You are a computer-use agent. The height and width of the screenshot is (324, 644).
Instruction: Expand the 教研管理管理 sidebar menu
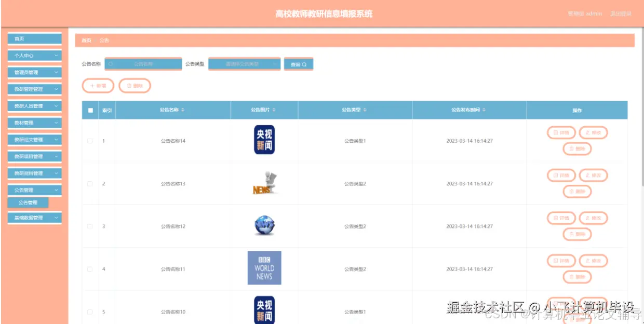(x=34, y=89)
